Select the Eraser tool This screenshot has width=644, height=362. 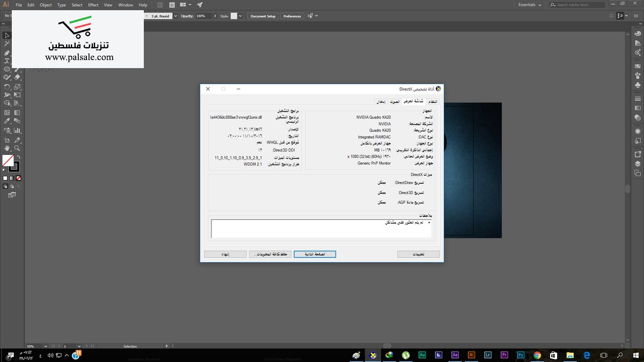[17, 78]
